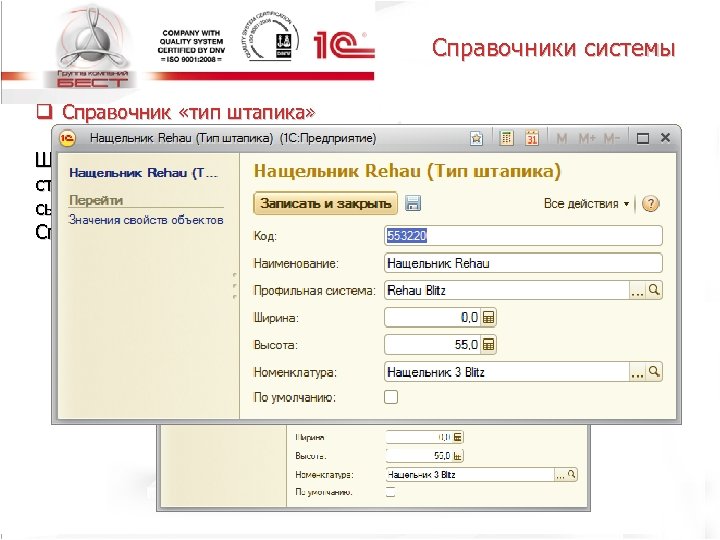Click the M+ memory add button
Image resolution: width=720 pixels, height=540 pixels.
click(x=586, y=138)
